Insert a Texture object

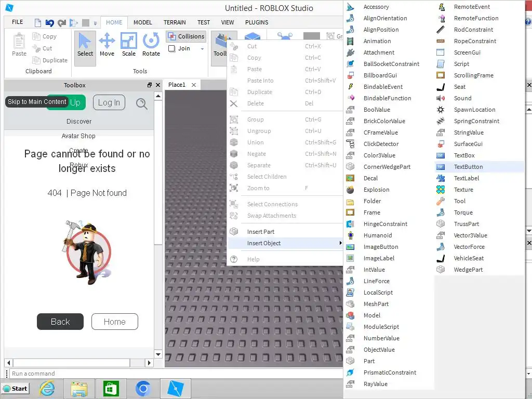(480, 190)
